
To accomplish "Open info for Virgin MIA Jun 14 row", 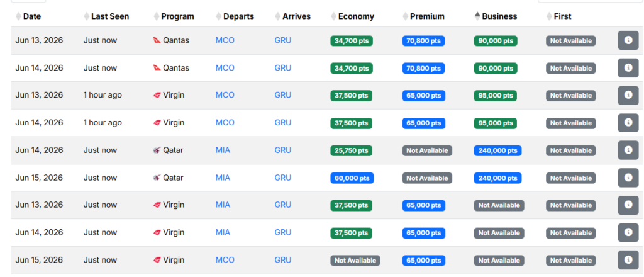I will [x=628, y=232].
